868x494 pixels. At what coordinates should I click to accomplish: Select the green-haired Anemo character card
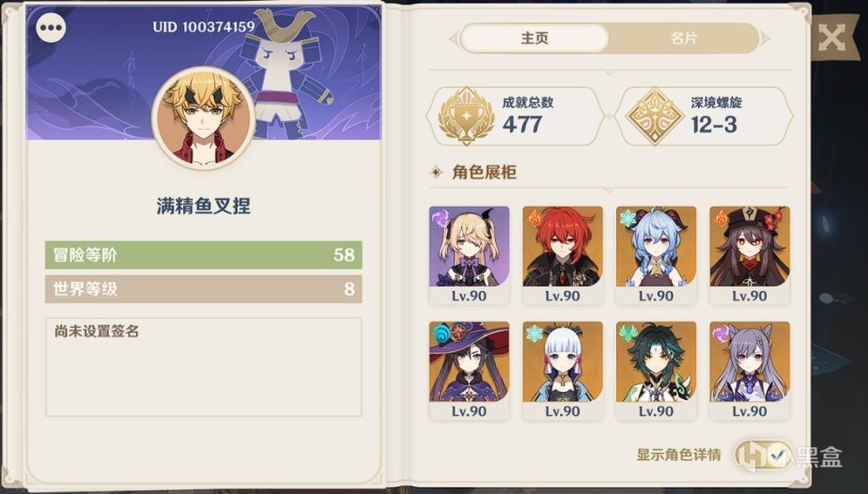click(656, 371)
